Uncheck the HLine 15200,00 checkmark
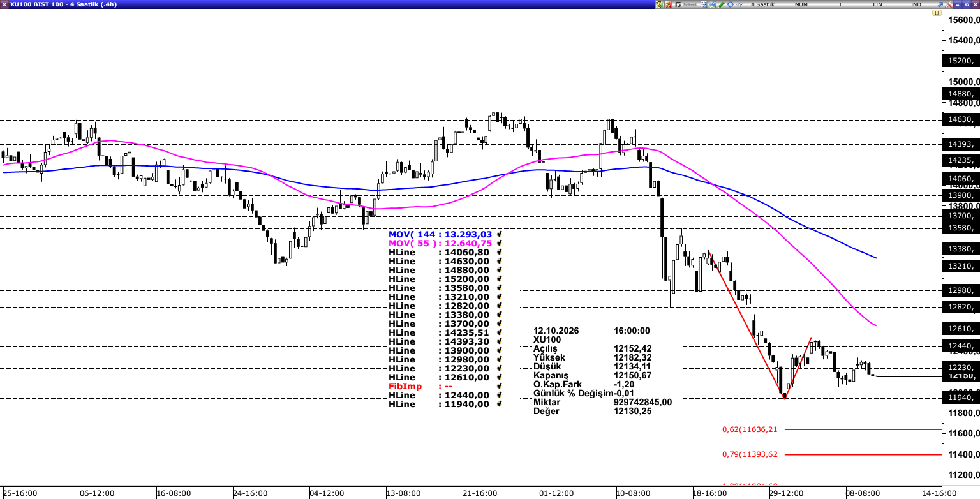 499,279
